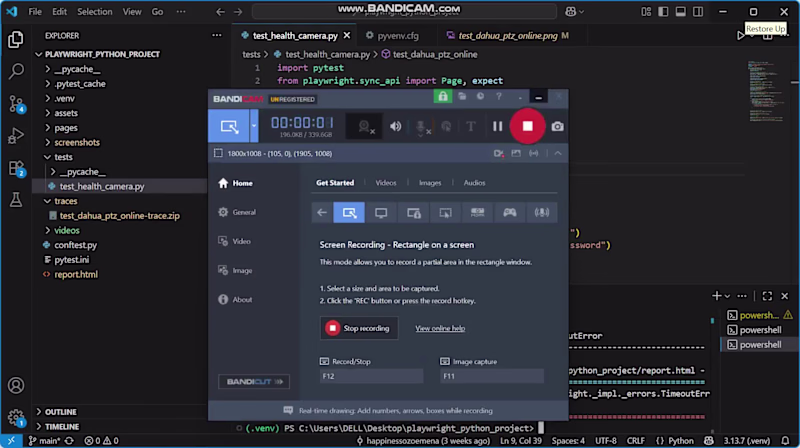
Task: Open Search in the activity bar
Action: (x=16, y=70)
